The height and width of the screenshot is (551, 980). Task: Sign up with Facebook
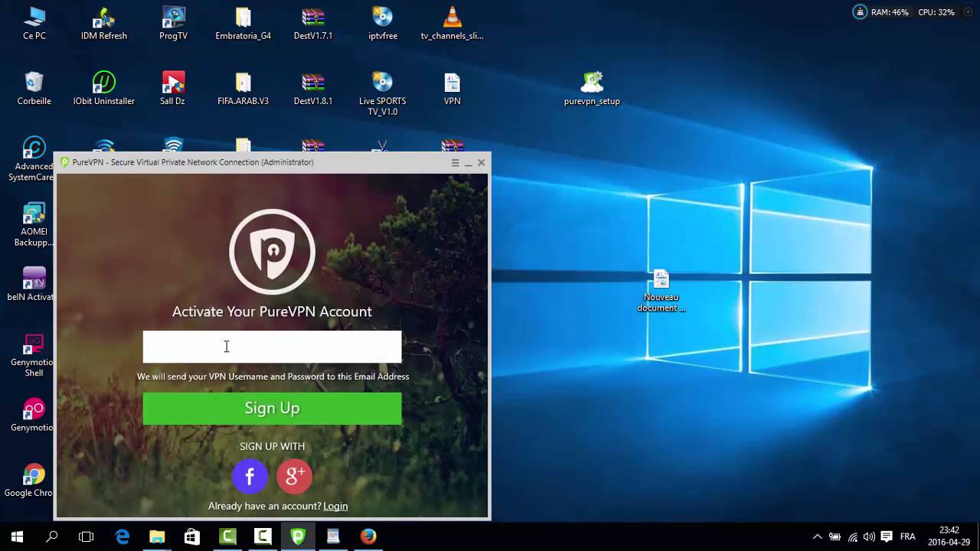tap(250, 476)
